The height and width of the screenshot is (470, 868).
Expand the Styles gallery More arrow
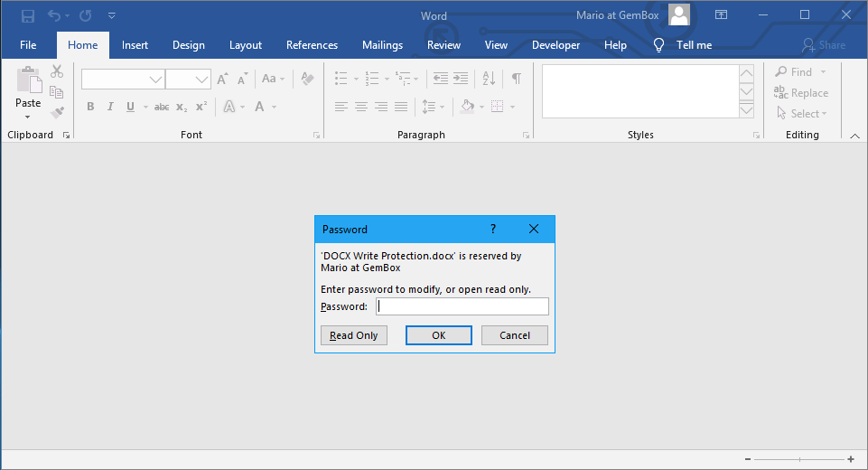pyautogui.click(x=746, y=110)
